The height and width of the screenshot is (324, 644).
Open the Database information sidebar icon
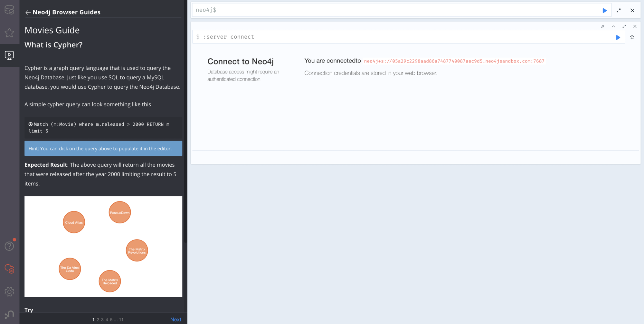pyautogui.click(x=9, y=10)
